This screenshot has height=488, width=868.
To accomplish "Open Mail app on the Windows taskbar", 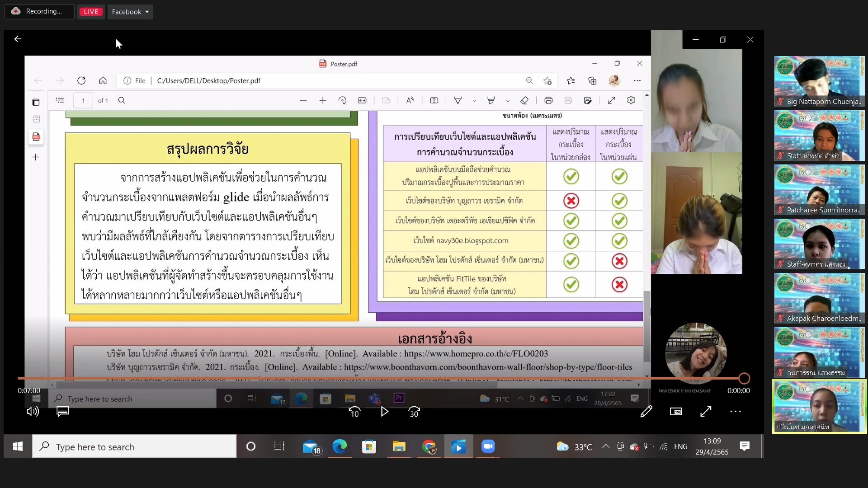I will click(x=311, y=446).
